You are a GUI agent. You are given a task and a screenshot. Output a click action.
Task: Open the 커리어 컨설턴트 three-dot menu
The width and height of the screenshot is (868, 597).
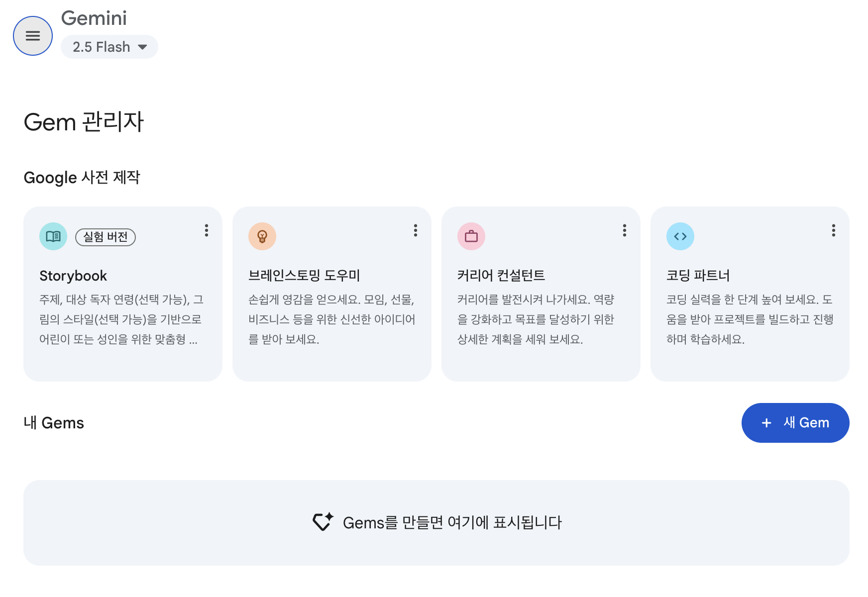click(625, 230)
